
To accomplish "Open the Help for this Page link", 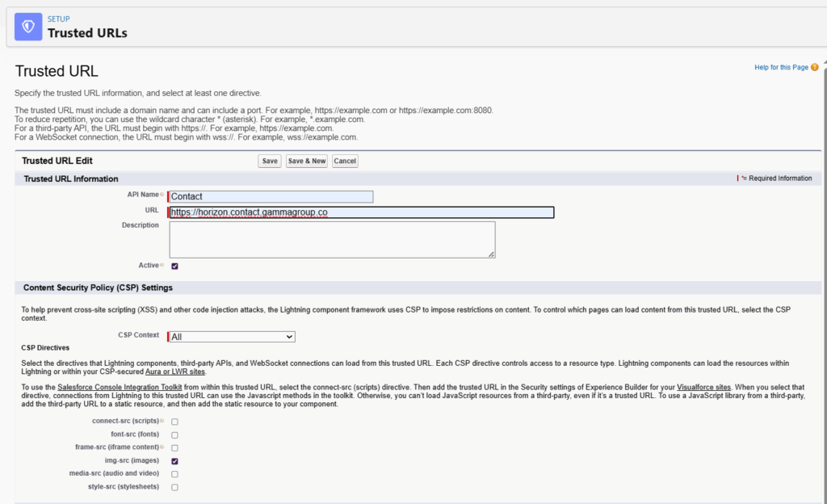I will pos(780,67).
